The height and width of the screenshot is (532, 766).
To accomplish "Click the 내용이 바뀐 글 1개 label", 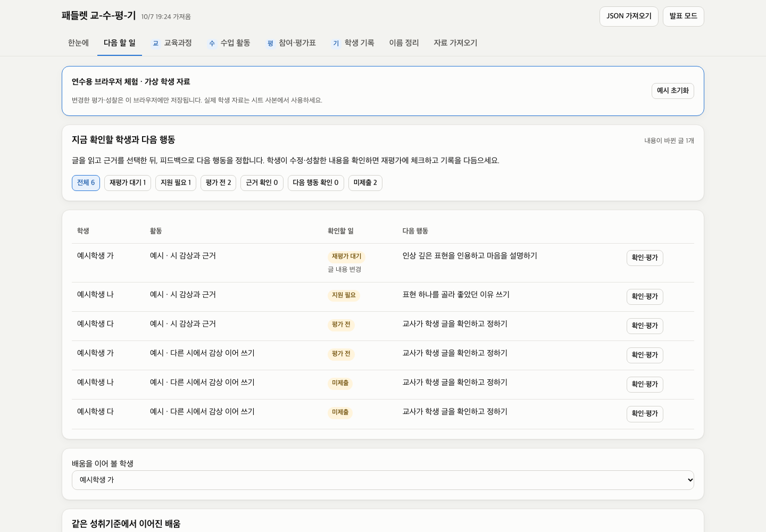I will (x=669, y=141).
